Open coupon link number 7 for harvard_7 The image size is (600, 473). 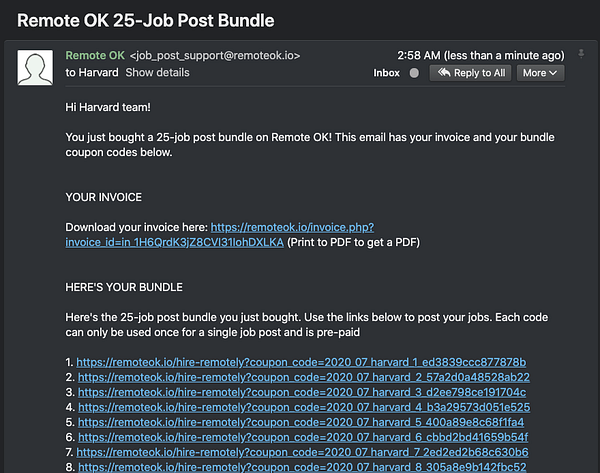303,452
